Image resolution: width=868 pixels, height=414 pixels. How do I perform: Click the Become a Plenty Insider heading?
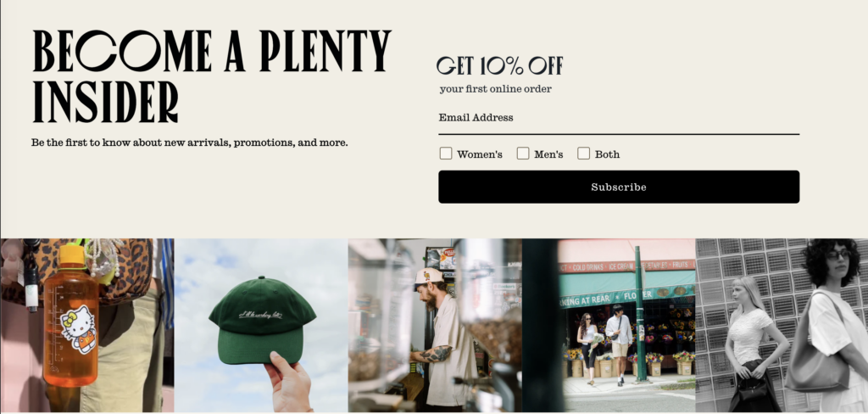coord(211,76)
